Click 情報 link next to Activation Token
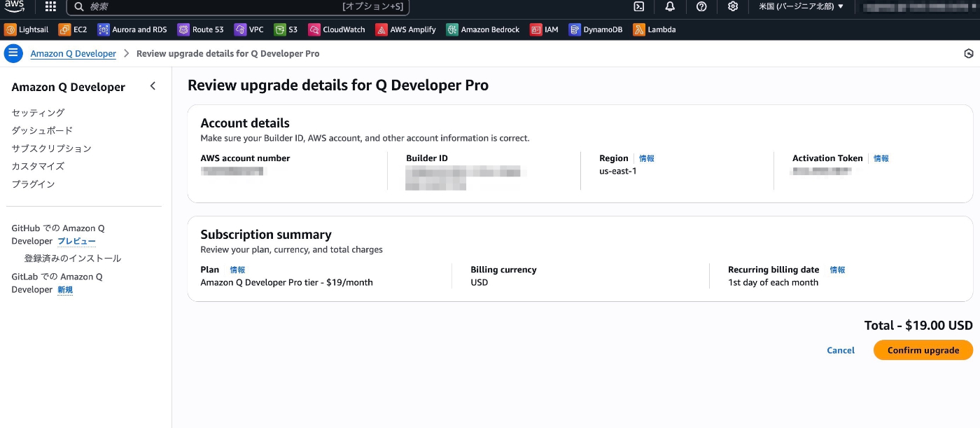 [x=881, y=158]
